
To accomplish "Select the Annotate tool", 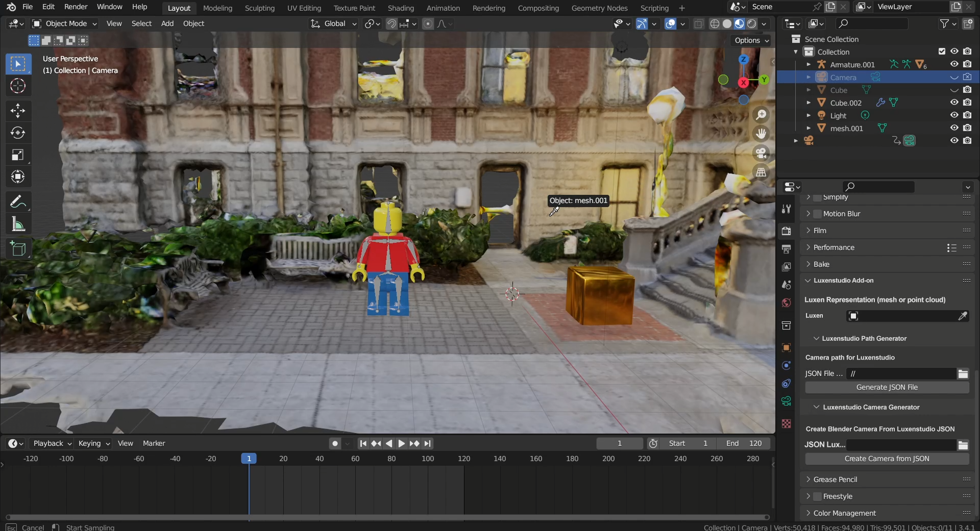I will pyautogui.click(x=18, y=202).
